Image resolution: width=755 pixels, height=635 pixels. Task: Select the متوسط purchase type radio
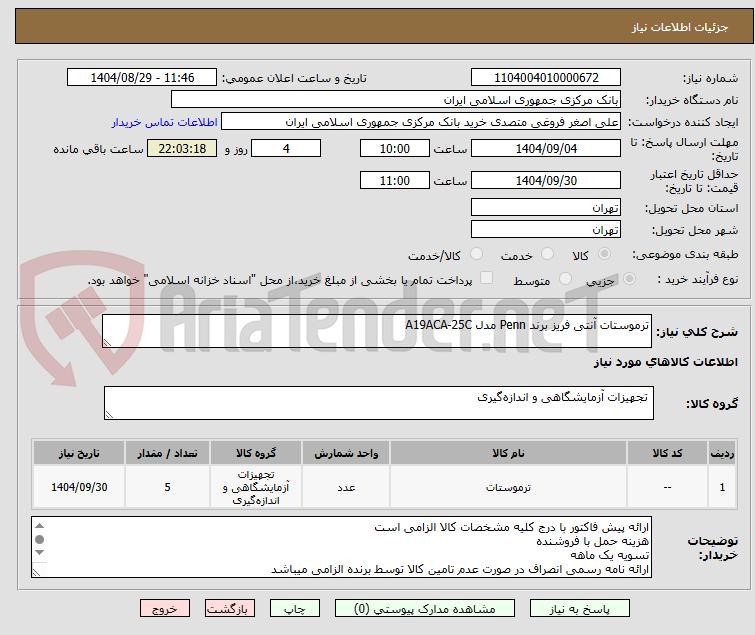coord(565,279)
